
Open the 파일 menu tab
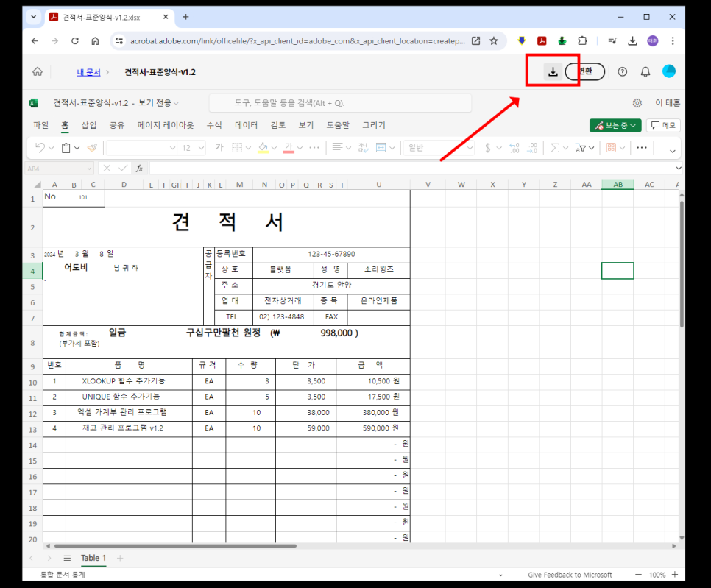pos(40,125)
